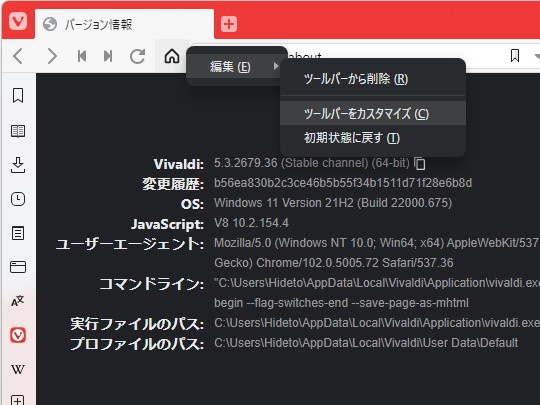Click the Rewind history button
The height and width of the screenshot is (405, 540).
tap(82, 56)
